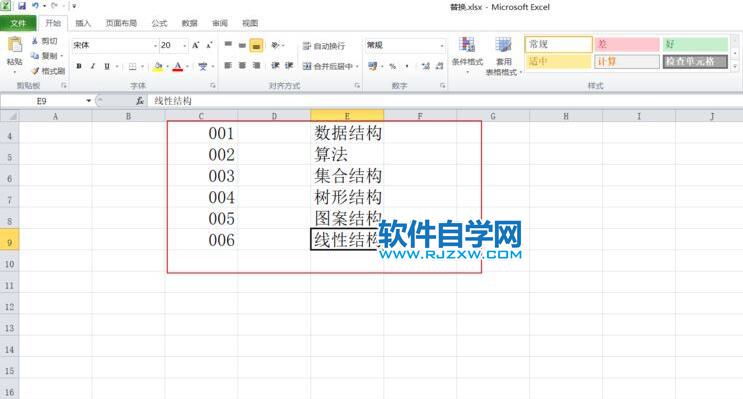Apply the Bad (差) cell style
Viewport: 743px width, 399px height.
(626, 44)
